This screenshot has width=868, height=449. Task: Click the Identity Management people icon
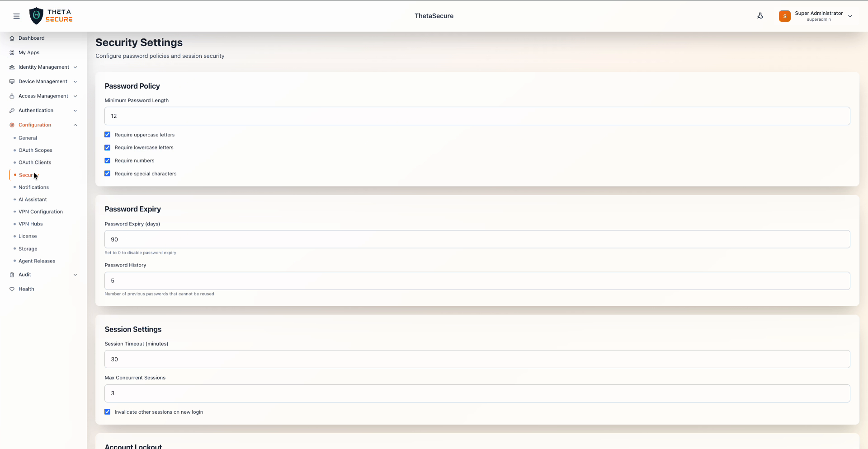tap(12, 67)
